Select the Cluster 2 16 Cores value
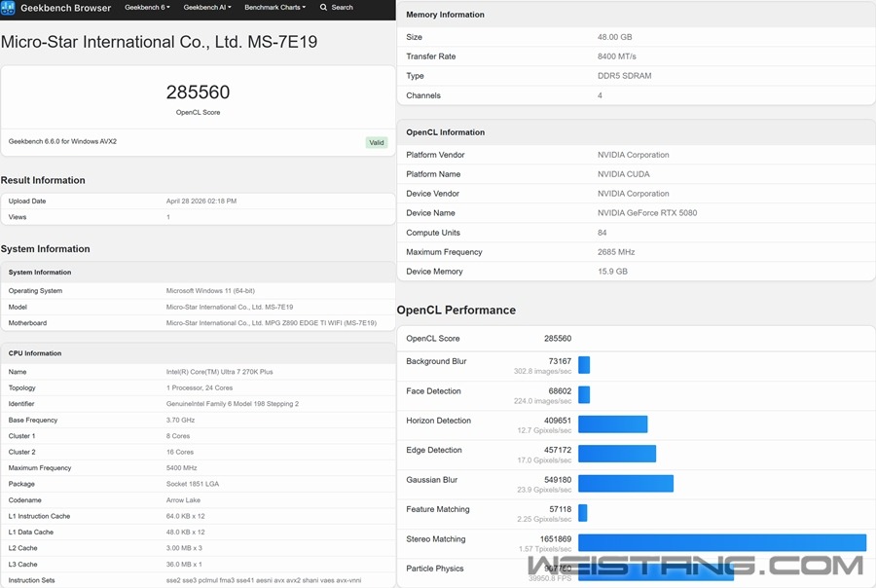The image size is (876, 588). coord(179,452)
